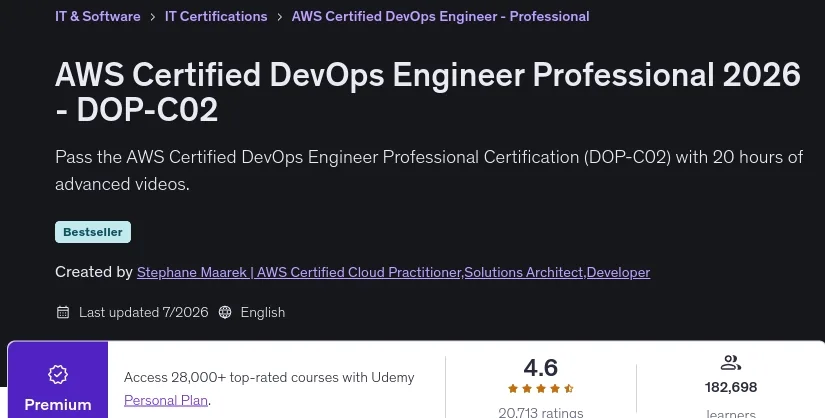Open the Personal Plan link
Image resolution: width=825 pixels, height=418 pixels.
[x=166, y=400]
